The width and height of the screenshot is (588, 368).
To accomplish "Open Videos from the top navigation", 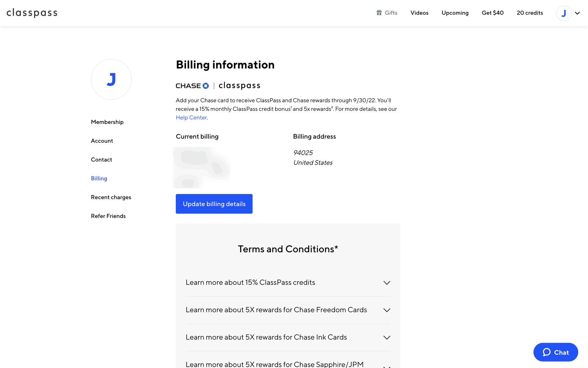I will click(419, 13).
